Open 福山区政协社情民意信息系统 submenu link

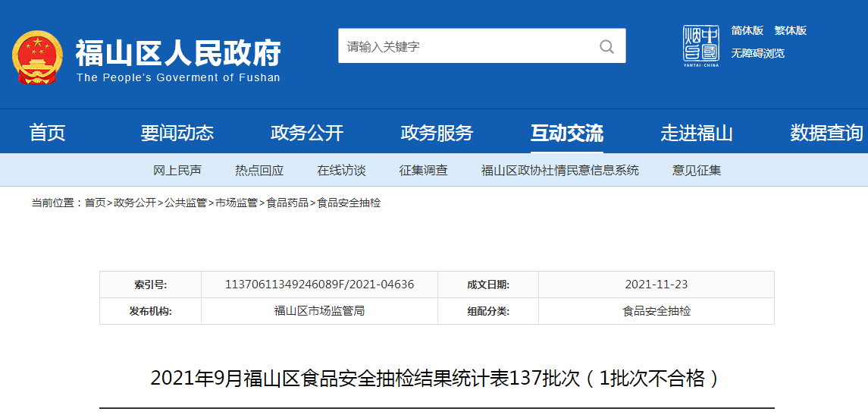pyautogui.click(x=560, y=171)
